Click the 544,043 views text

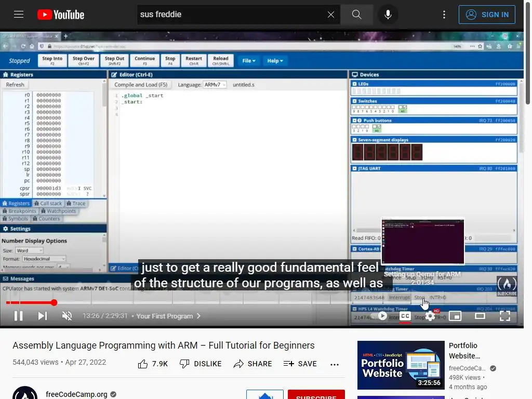point(35,362)
